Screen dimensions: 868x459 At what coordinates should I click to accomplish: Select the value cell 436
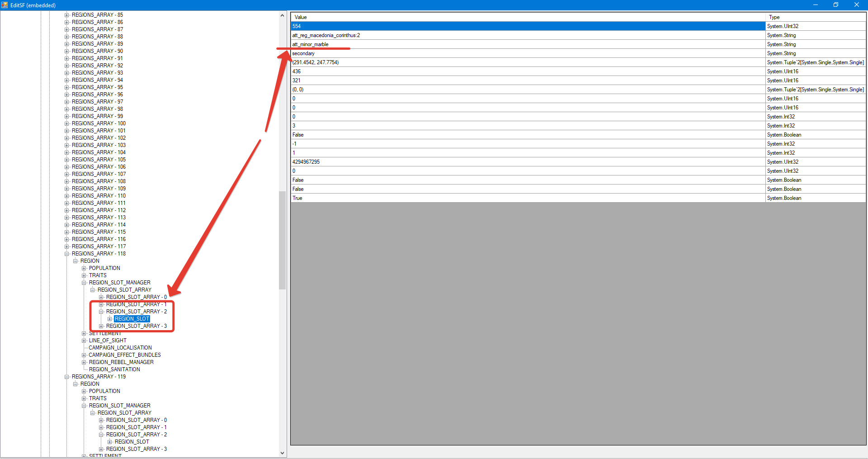(x=528, y=71)
